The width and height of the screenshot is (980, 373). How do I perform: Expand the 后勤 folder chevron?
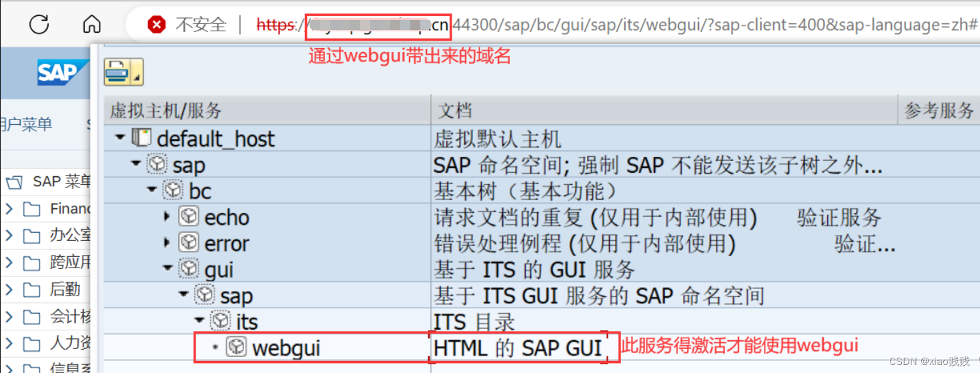[9, 290]
